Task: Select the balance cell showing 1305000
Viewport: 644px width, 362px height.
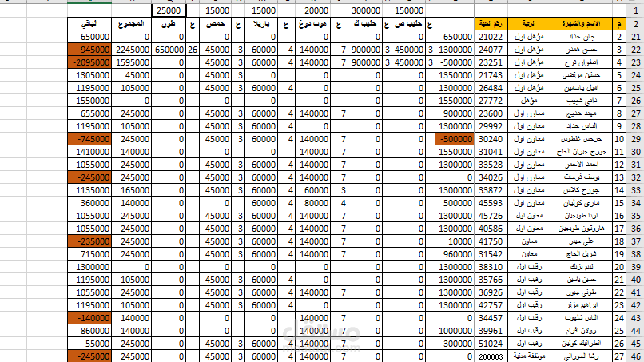Action: pyautogui.click(x=89, y=75)
